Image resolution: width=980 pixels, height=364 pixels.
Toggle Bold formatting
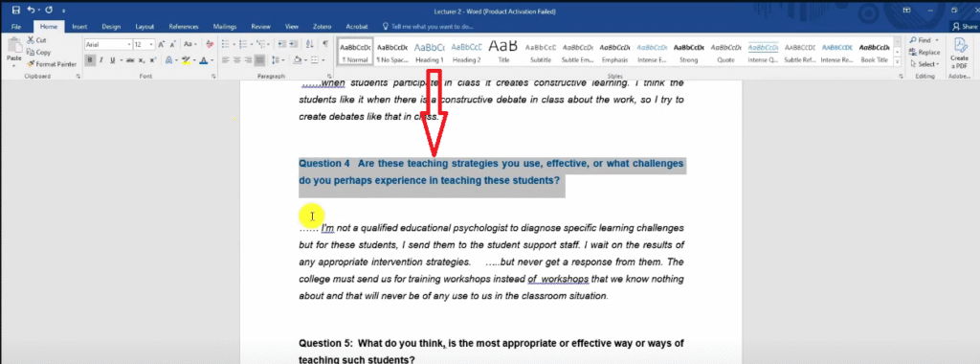(x=91, y=60)
